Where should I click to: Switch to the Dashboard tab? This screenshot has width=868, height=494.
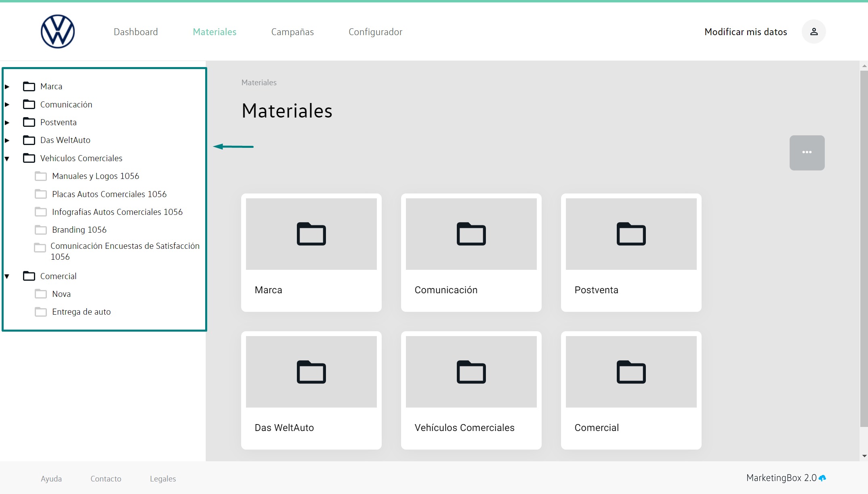[136, 32]
